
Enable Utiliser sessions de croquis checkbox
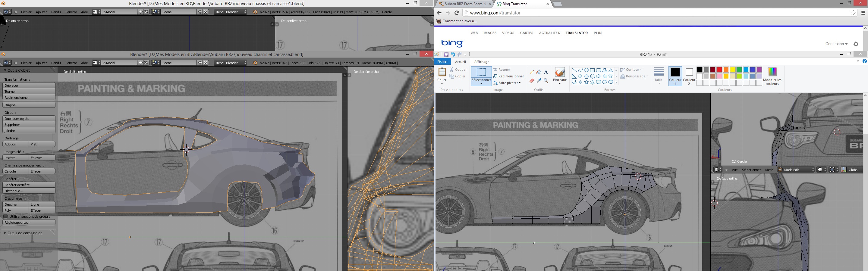click(x=6, y=216)
